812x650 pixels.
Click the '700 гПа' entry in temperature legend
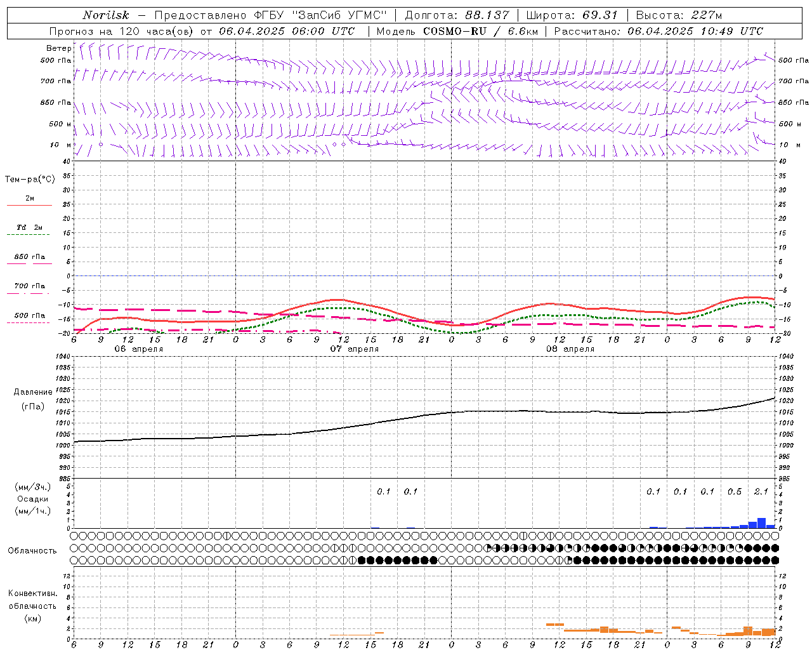click(30, 286)
